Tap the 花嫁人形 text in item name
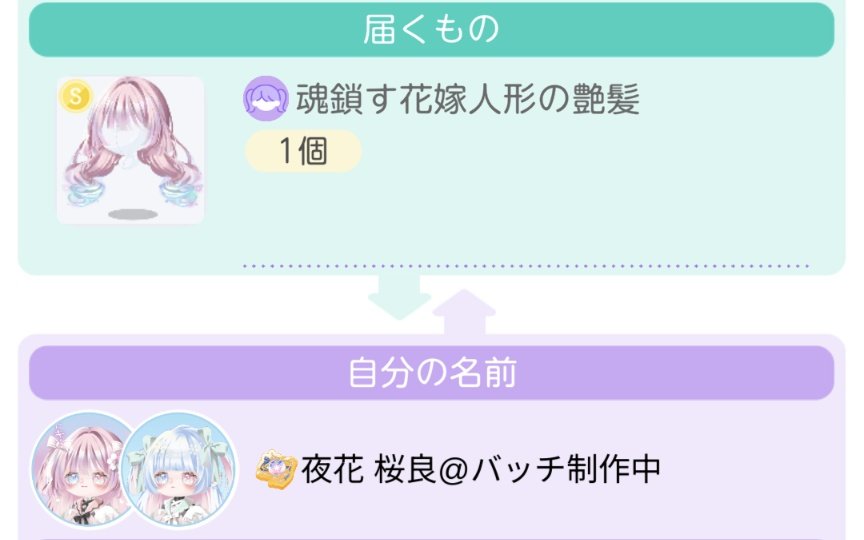 468,99
